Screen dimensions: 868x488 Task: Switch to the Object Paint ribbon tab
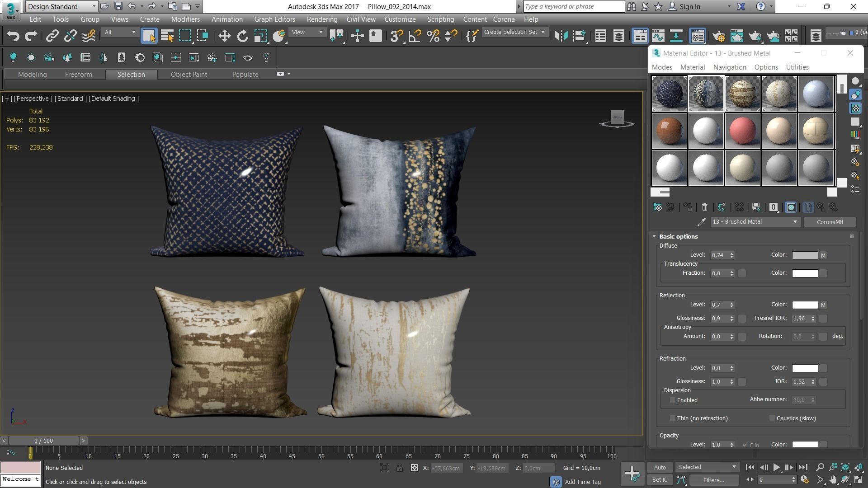(x=189, y=75)
